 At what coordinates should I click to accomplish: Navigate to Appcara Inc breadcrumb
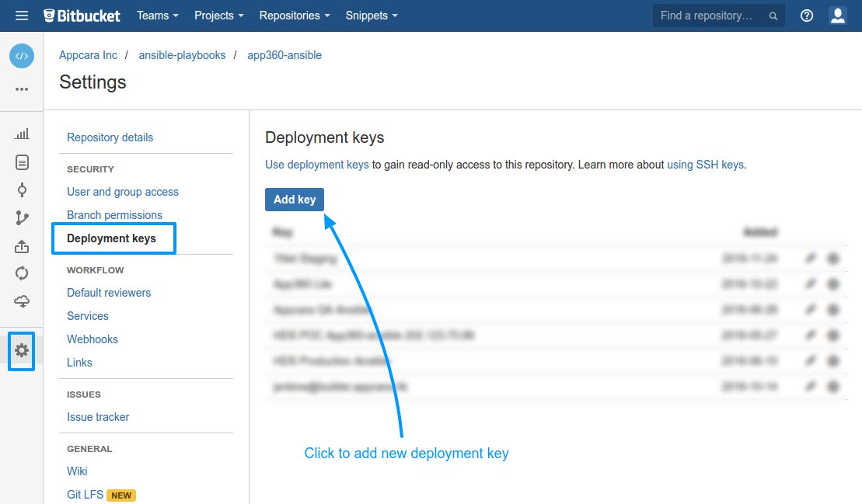[x=88, y=55]
